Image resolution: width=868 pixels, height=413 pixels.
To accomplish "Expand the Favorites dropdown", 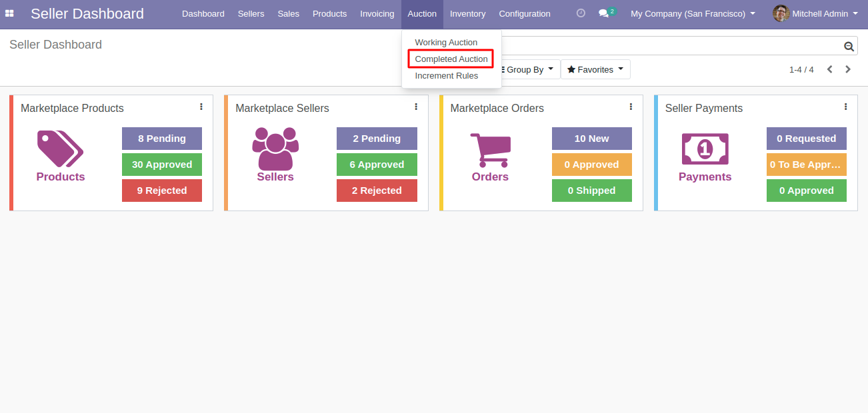I will (595, 69).
